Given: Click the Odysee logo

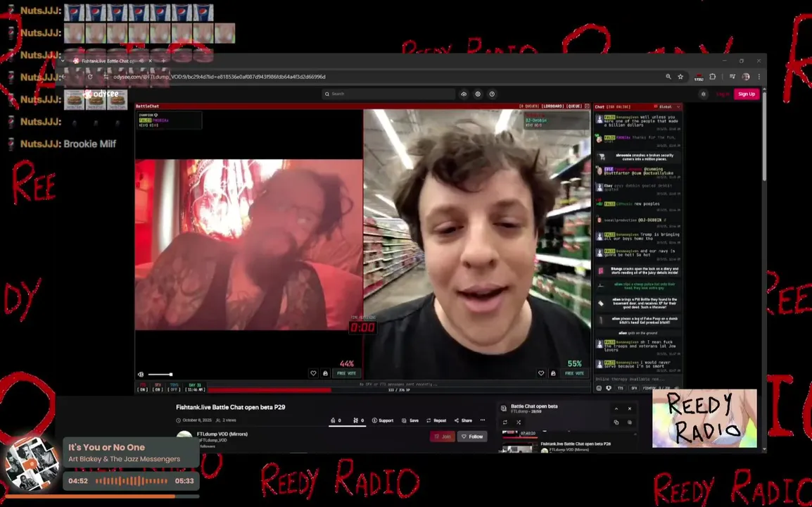Looking at the screenshot, I should tap(101, 94).
